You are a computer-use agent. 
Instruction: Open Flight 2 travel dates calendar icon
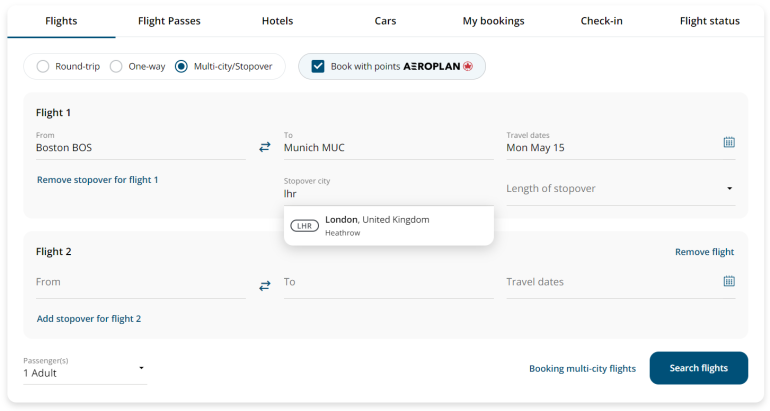tap(729, 281)
